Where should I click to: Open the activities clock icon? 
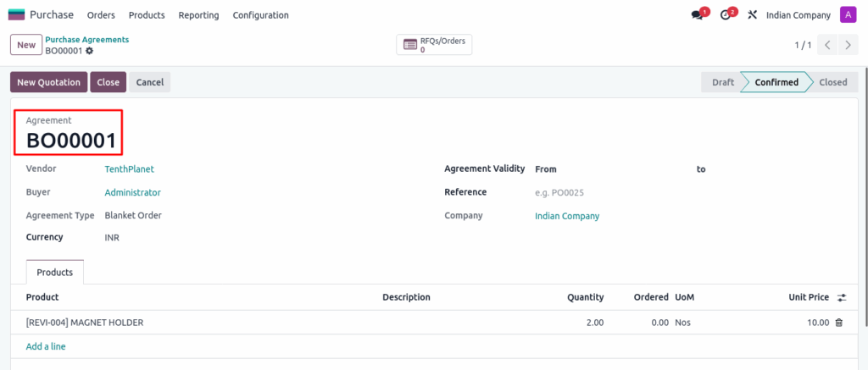726,15
